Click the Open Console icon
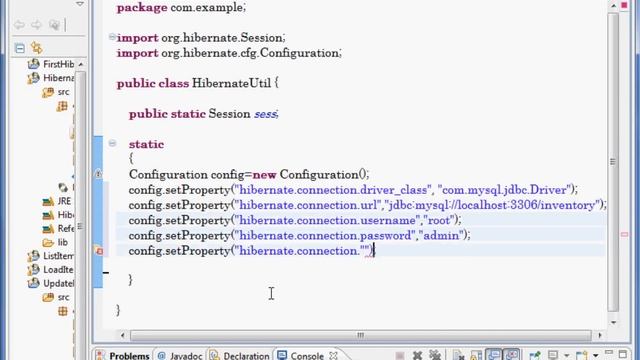Viewport: 640px width, 360px height. (582, 356)
